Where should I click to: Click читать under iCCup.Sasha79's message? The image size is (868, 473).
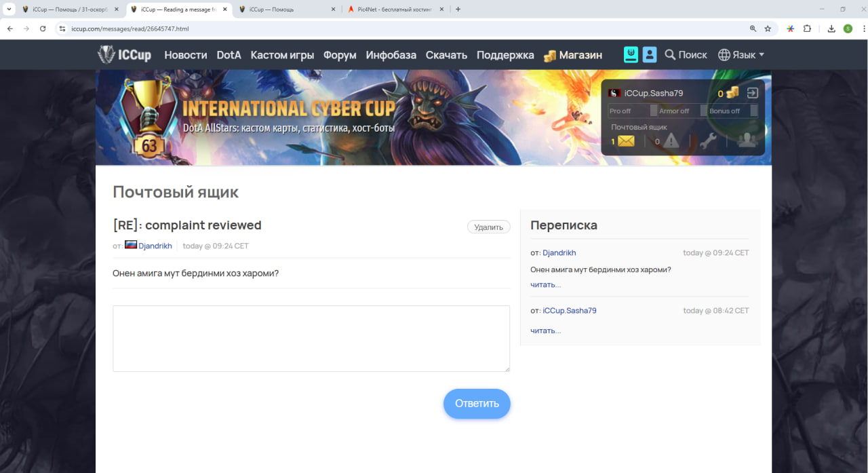tap(546, 330)
